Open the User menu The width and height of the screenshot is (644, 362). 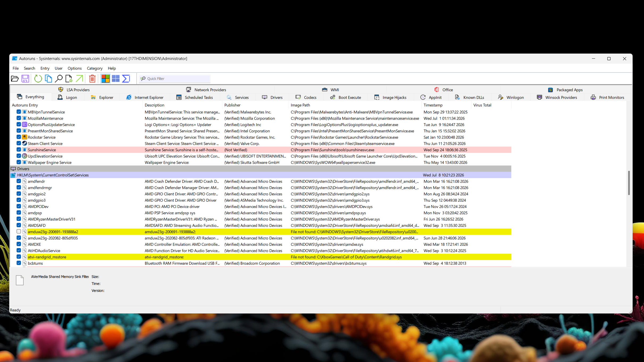(x=58, y=68)
